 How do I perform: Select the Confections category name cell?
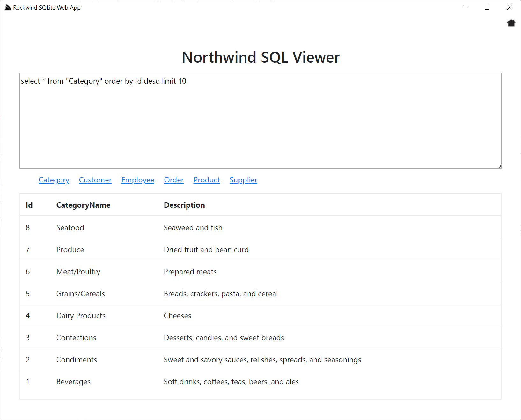pos(76,338)
